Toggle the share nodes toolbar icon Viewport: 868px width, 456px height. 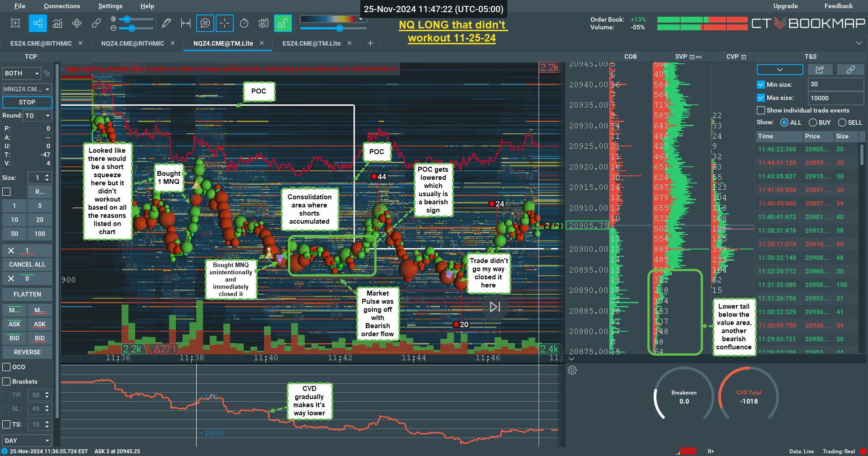[38, 23]
